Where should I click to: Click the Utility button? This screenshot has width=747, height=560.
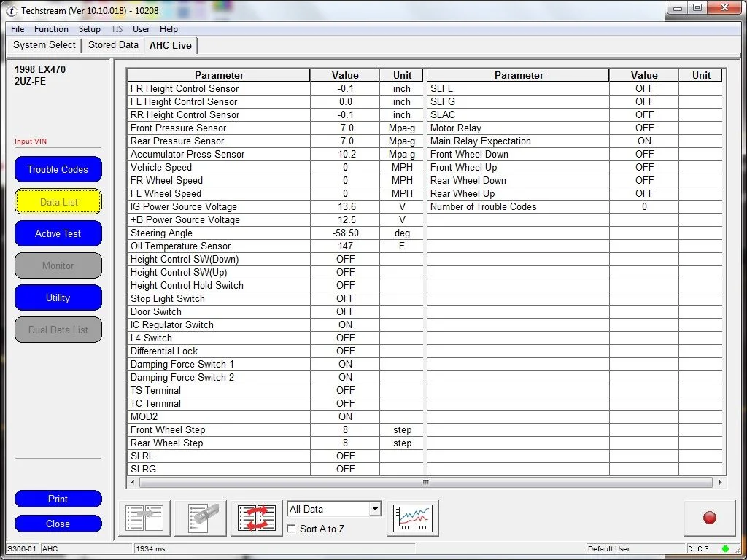[x=58, y=298]
